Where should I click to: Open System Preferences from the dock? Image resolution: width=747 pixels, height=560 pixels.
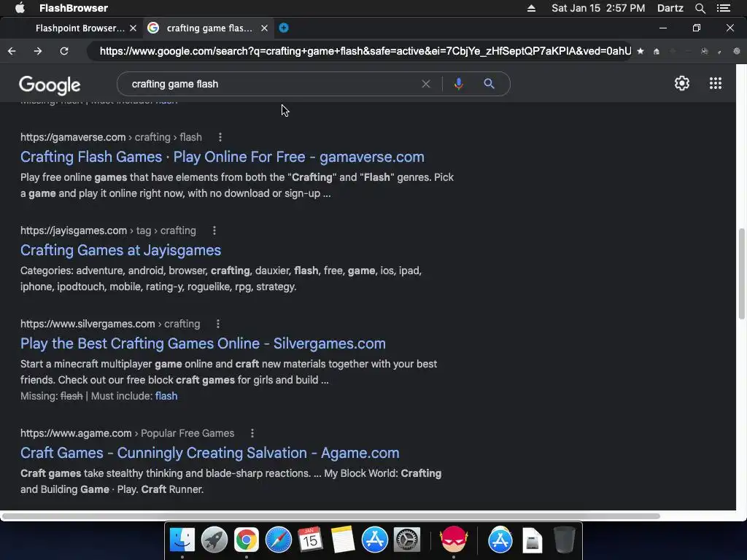[x=406, y=540]
